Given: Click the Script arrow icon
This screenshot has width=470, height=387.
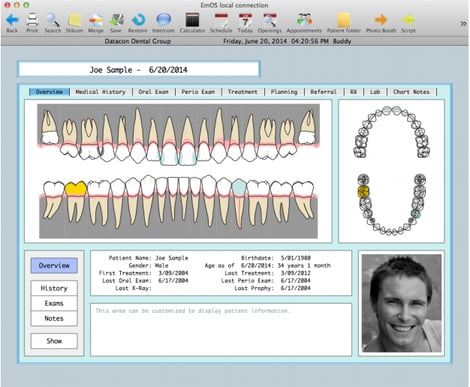Looking at the screenshot, I should [408, 20].
